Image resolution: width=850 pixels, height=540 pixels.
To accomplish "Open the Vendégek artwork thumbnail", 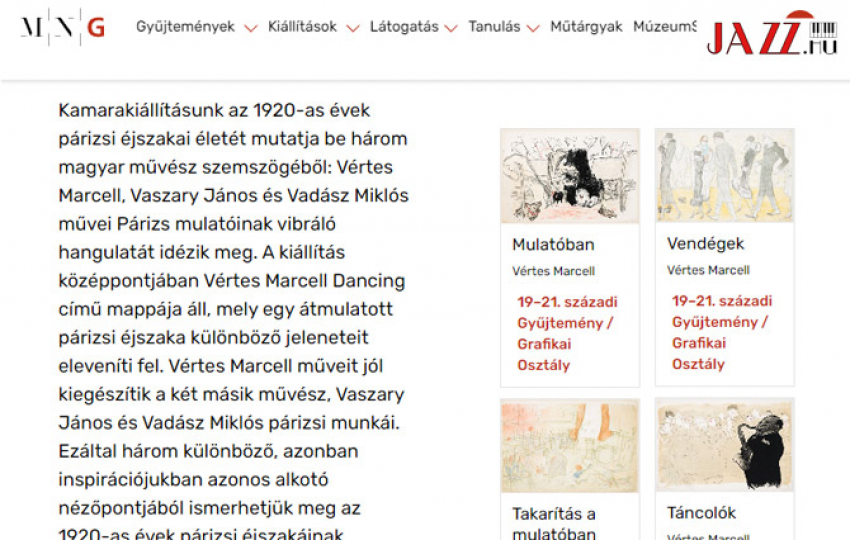I will 725,176.
